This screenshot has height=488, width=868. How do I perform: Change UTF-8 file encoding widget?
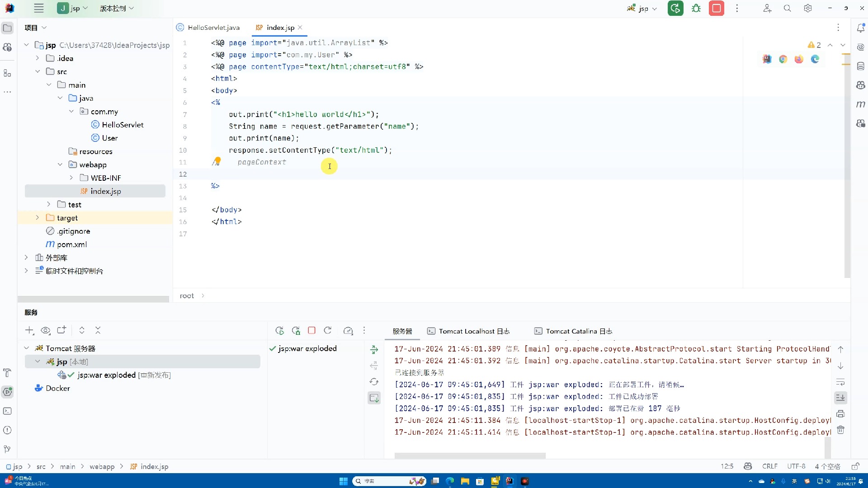click(796, 466)
